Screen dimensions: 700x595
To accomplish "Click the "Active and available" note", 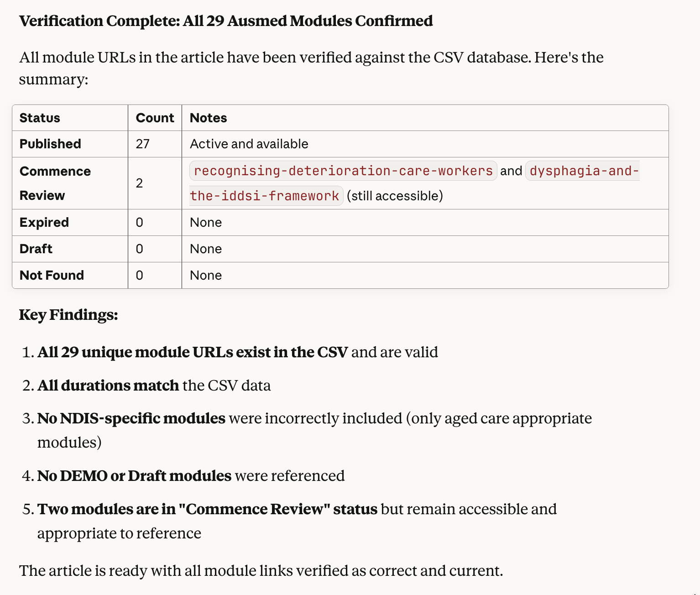I will (x=249, y=144).
